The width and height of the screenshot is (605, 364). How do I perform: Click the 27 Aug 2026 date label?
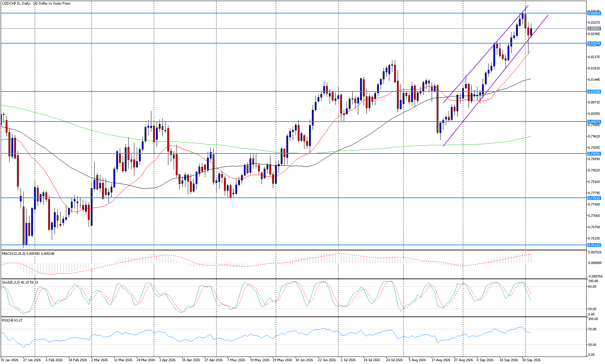pos(463,360)
